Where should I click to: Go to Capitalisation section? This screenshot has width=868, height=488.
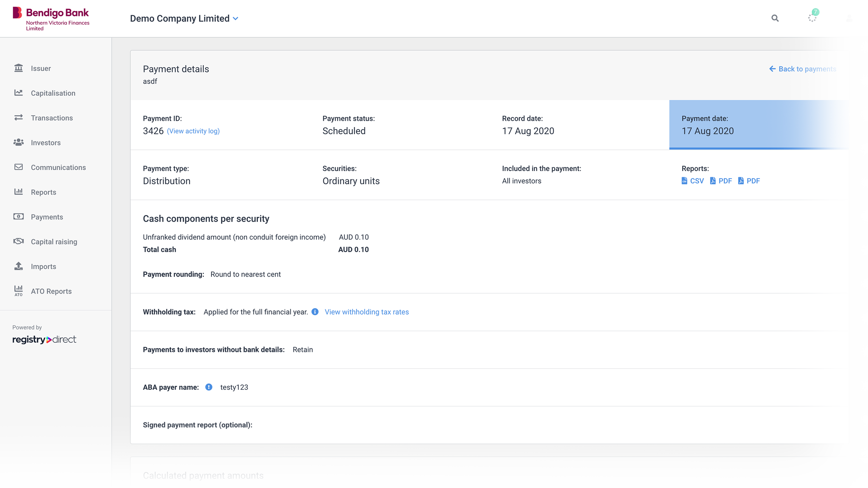53,93
